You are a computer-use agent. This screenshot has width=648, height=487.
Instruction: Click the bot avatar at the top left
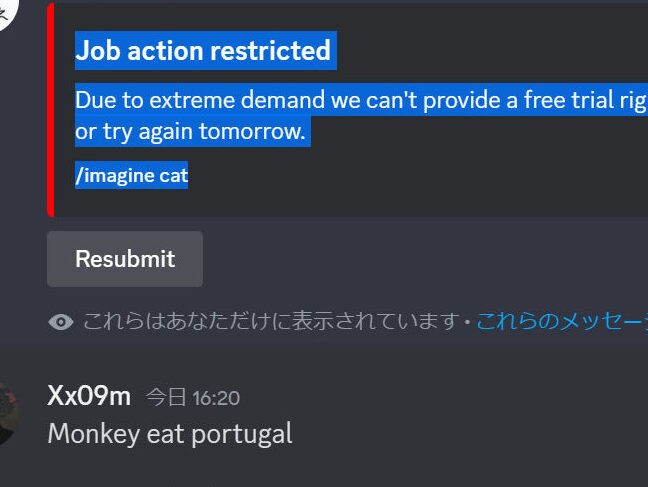[x=8, y=12]
